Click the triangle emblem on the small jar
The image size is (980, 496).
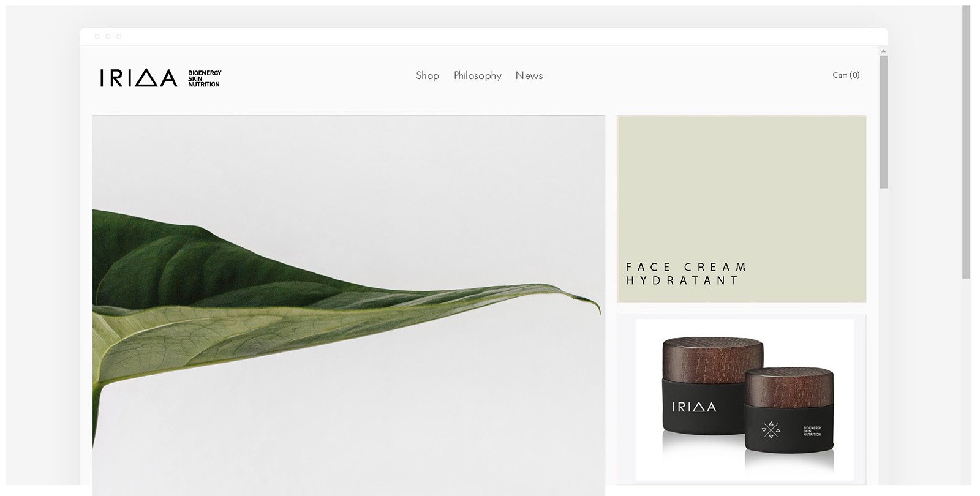(771, 430)
